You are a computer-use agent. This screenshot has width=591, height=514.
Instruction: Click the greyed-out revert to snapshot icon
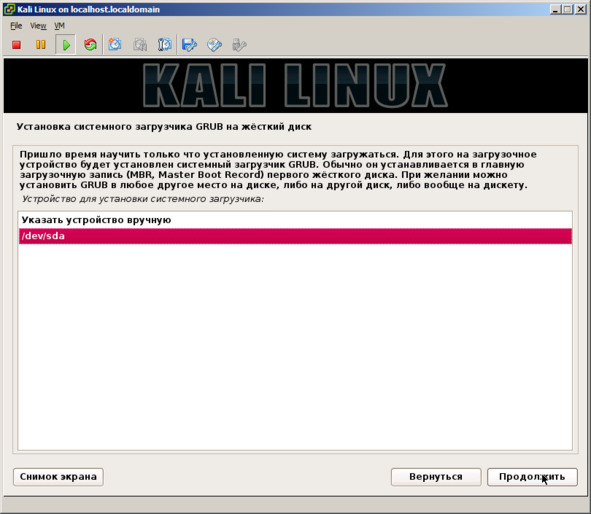click(x=140, y=45)
